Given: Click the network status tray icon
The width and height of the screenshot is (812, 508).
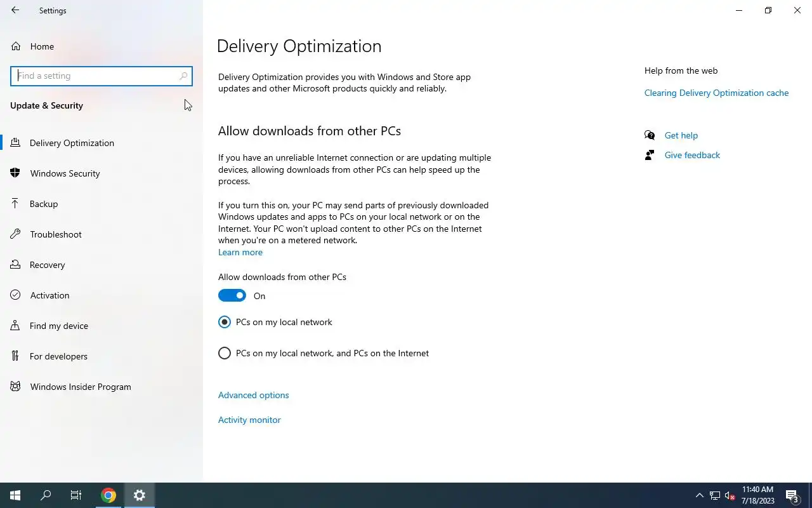Looking at the screenshot, I should (x=715, y=495).
